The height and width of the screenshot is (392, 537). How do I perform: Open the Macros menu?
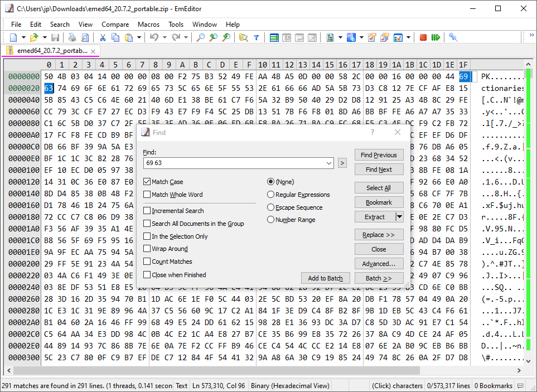pyautogui.click(x=149, y=25)
